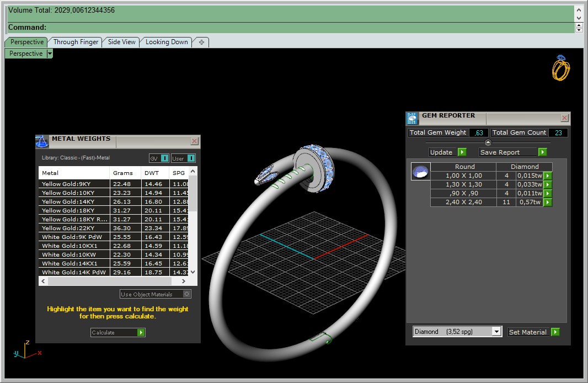Select Yellow Gold:18KY row

pos(113,210)
